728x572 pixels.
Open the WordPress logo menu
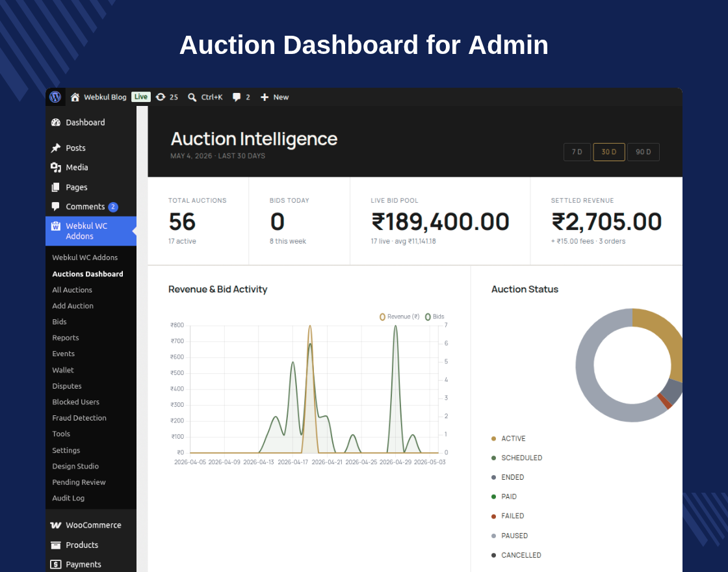[x=55, y=97]
